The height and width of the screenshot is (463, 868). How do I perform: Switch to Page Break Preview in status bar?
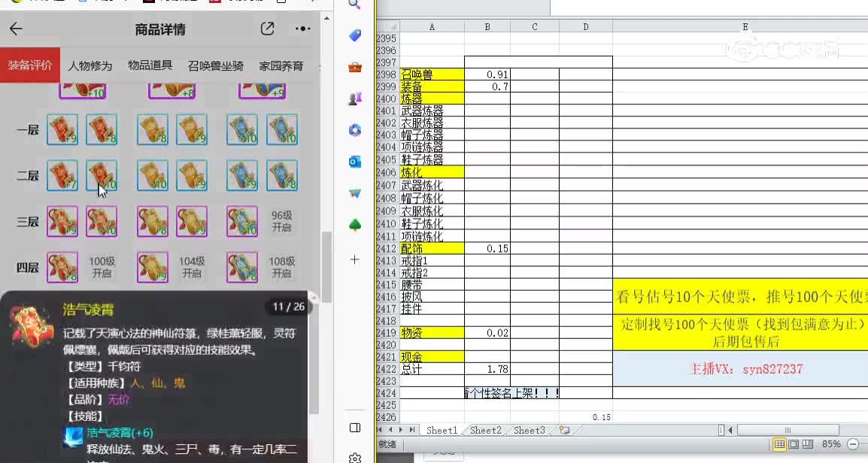808,443
